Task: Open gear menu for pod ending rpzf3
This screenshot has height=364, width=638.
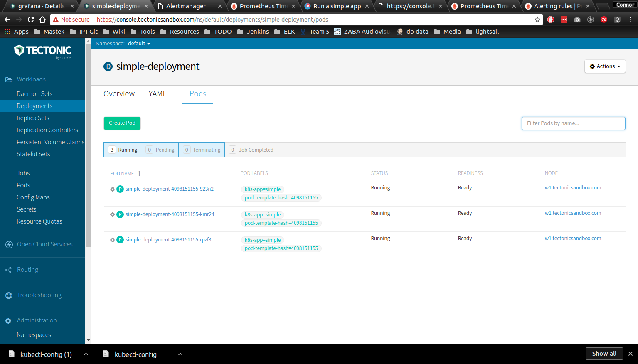Action: pos(112,240)
